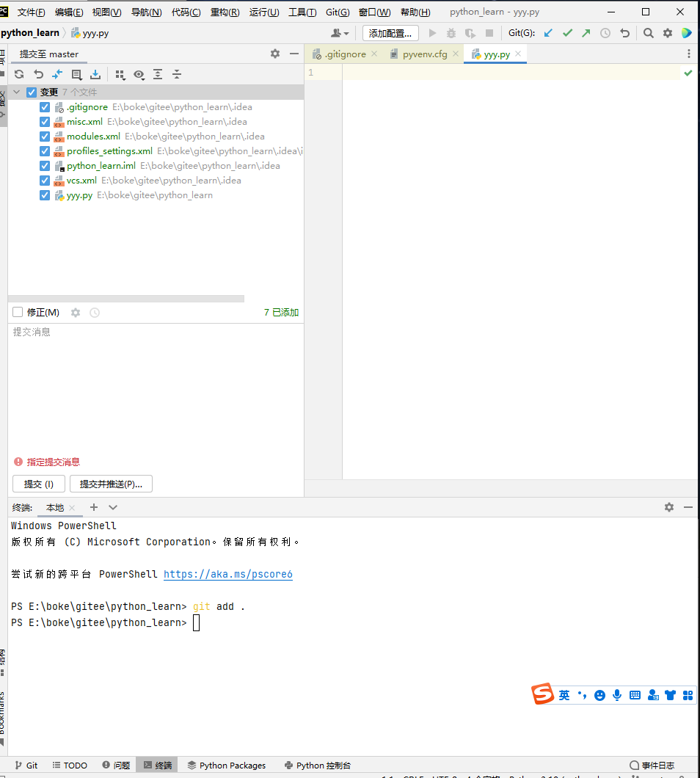Click the 提交 (I) commit button

39,484
